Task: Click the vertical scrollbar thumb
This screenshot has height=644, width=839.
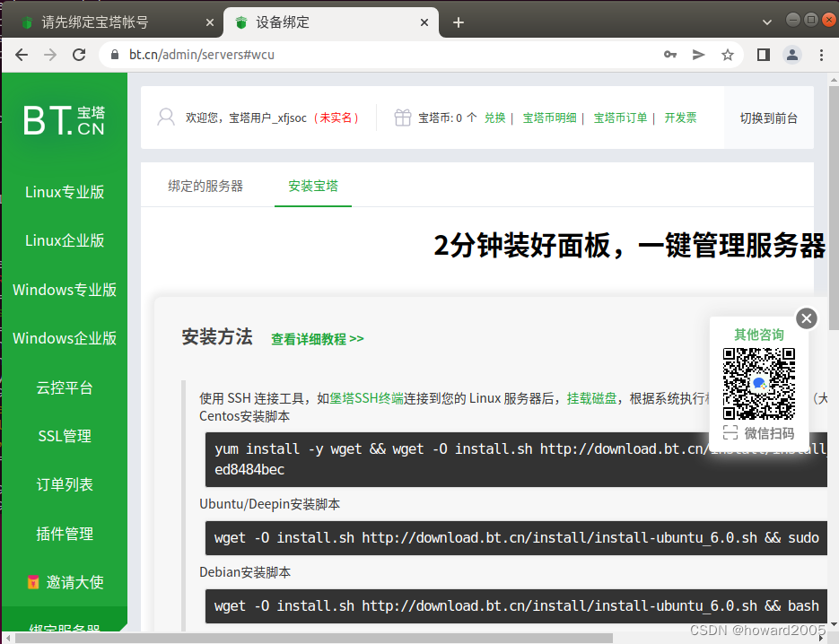Action: tap(834, 207)
